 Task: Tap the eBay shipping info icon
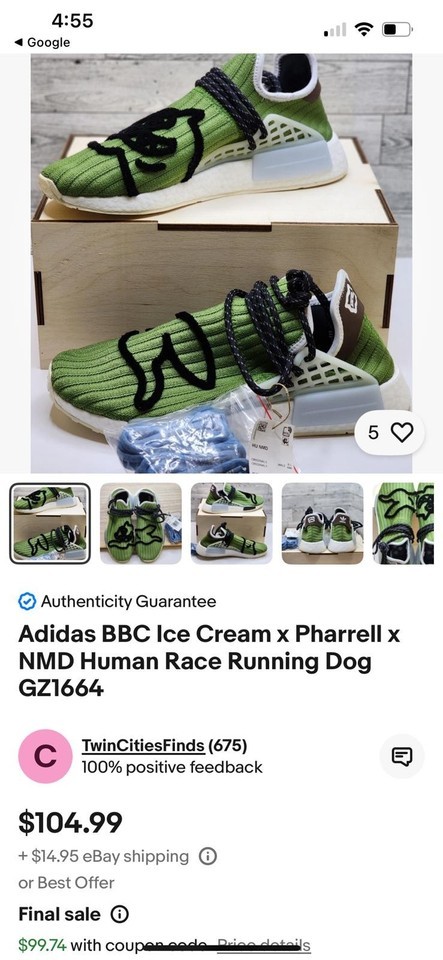coord(208,856)
